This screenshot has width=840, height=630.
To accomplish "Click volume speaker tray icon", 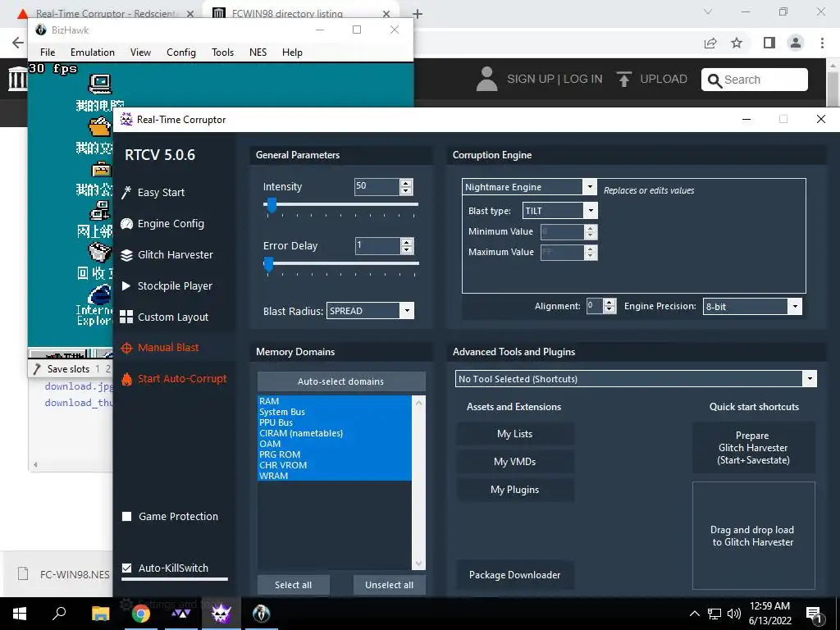I will 734,614.
